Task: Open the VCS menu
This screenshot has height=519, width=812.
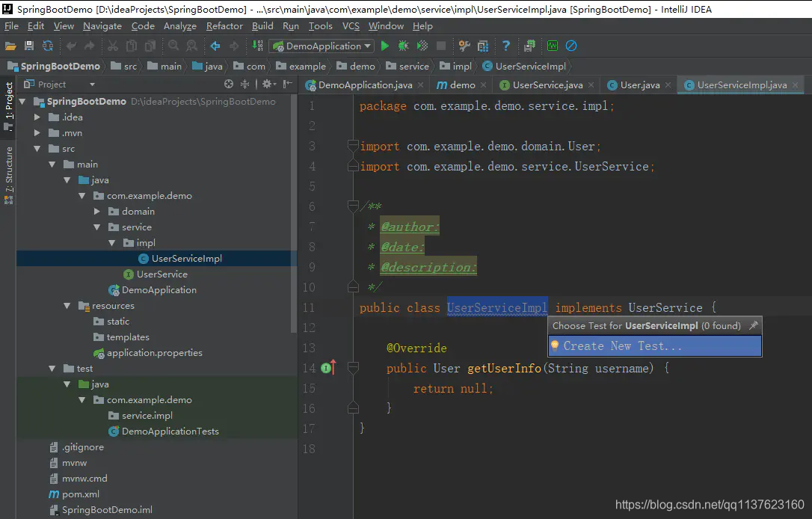Action: (351, 26)
